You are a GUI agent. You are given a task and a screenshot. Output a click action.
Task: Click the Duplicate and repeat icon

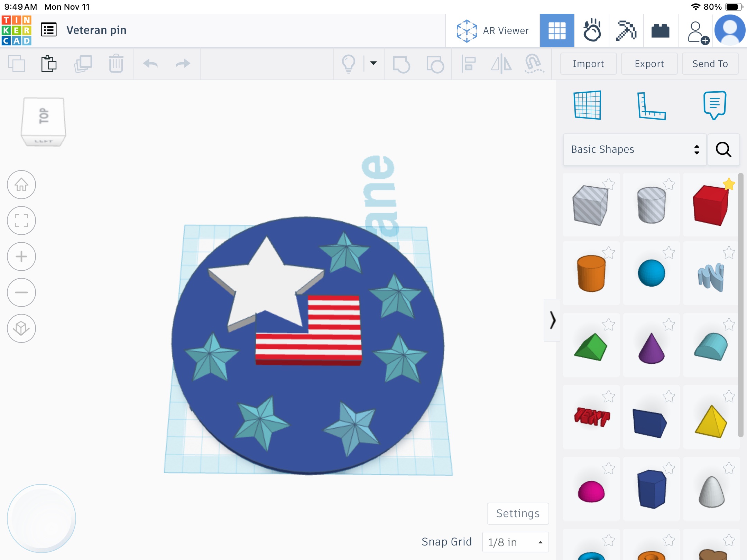click(83, 64)
